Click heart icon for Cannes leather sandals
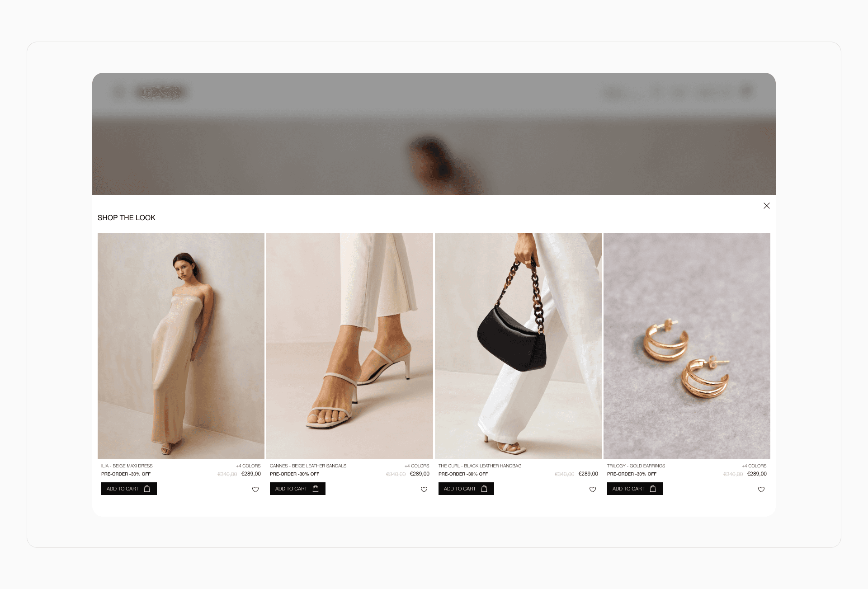 coord(424,489)
